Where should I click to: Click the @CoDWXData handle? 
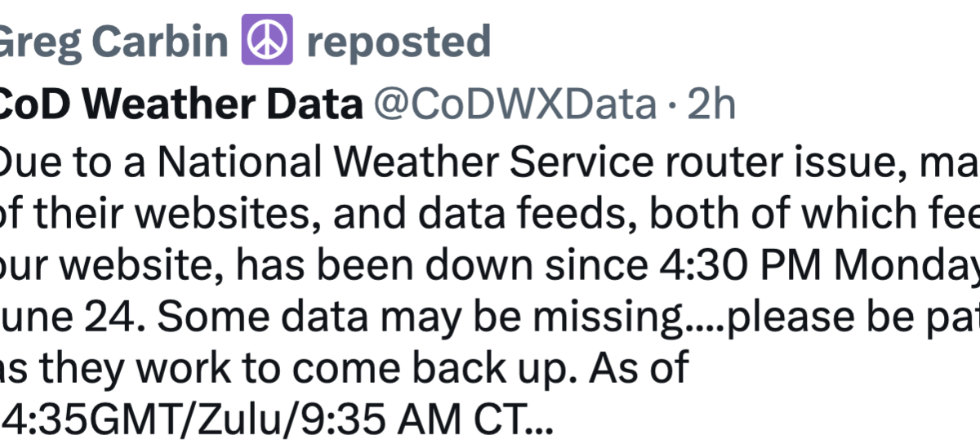click(514, 105)
